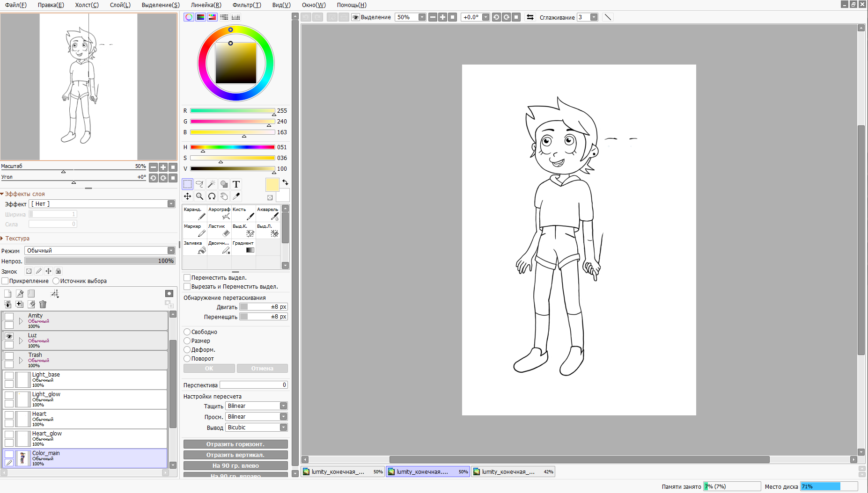Select the Поворот transform mode

pyautogui.click(x=187, y=359)
